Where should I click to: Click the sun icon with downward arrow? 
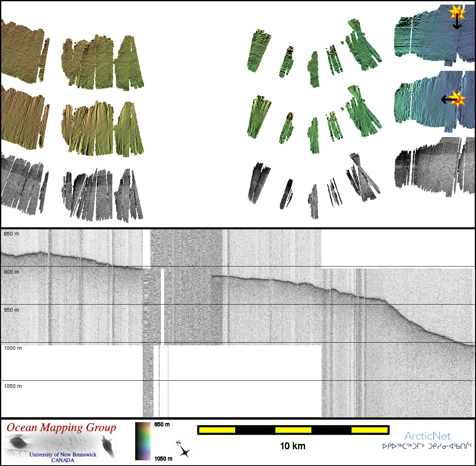click(x=457, y=12)
